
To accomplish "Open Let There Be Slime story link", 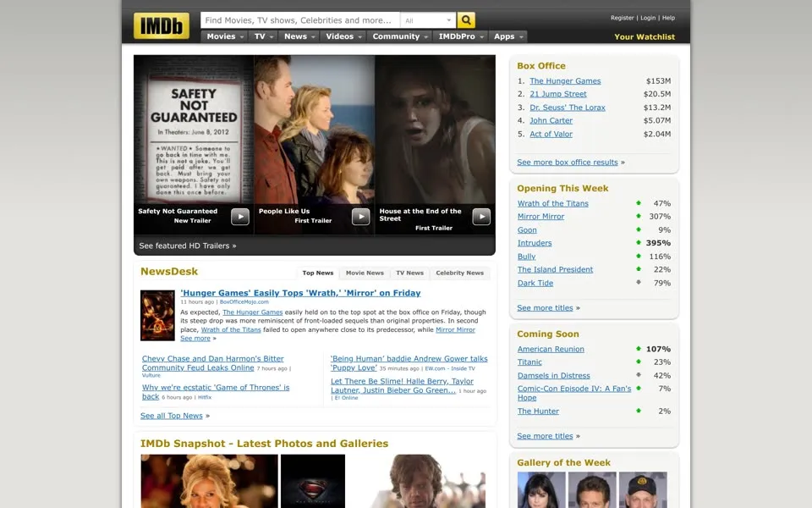I will coord(402,386).
